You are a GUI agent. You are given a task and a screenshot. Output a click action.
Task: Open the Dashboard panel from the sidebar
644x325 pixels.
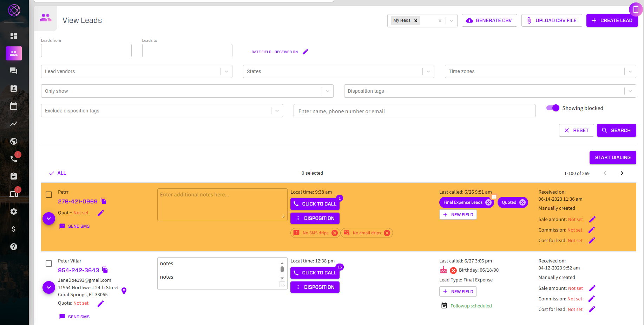[x=14, y=35]
